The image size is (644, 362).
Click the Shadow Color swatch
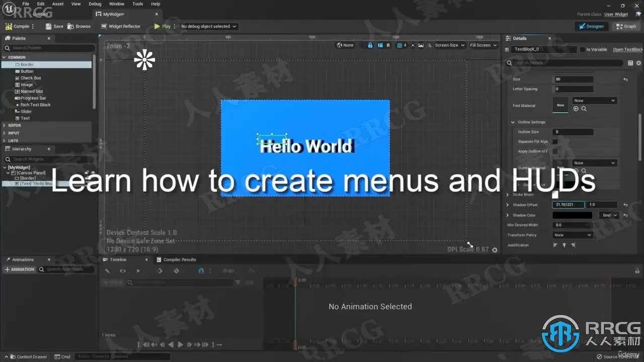[x=573, y=215]
